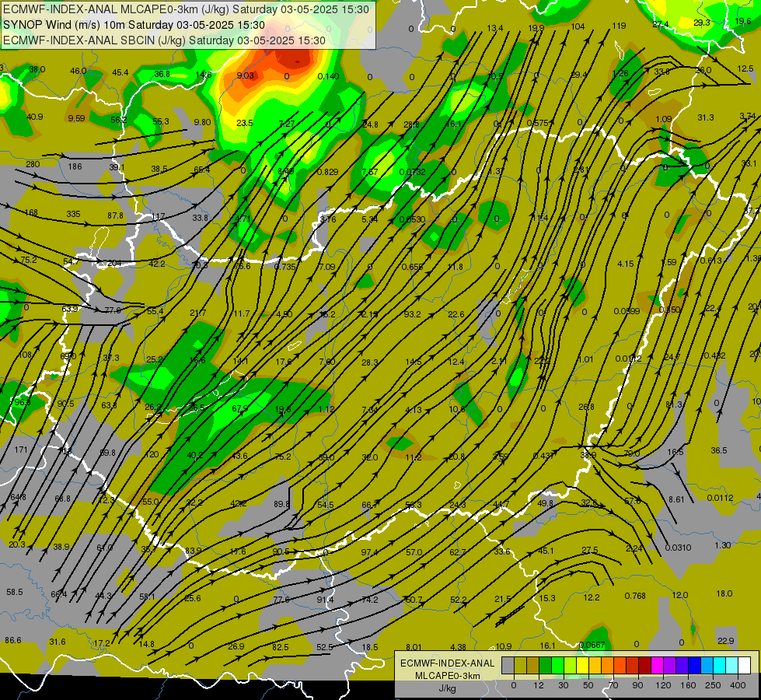Click the map value '0.0310'

pos(678,548)
